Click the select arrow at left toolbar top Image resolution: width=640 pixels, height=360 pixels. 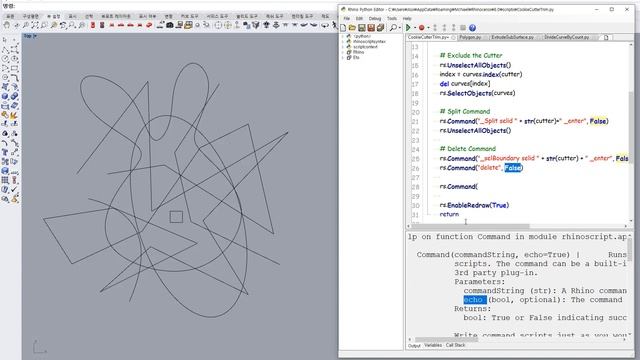click(5, 40)
